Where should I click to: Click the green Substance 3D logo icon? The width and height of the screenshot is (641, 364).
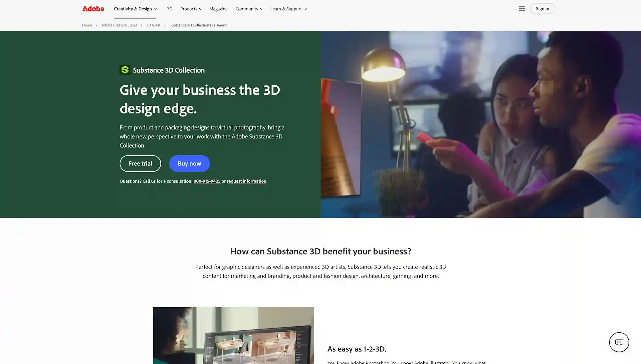click(x=125, y=70)
